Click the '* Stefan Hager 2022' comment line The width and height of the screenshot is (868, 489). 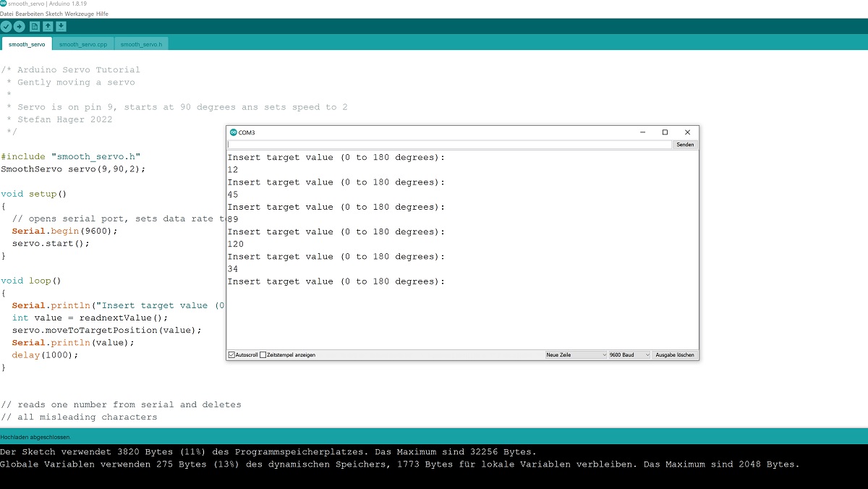[59, 119]
